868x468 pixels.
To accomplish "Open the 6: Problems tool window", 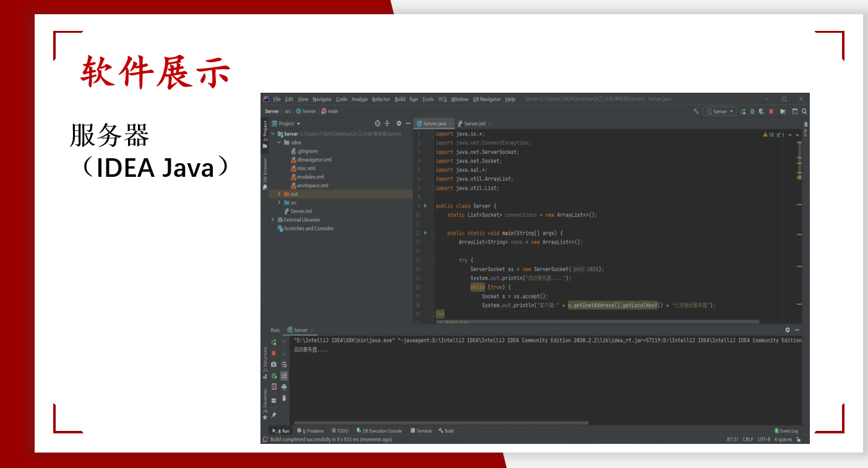I will [311, 431].
